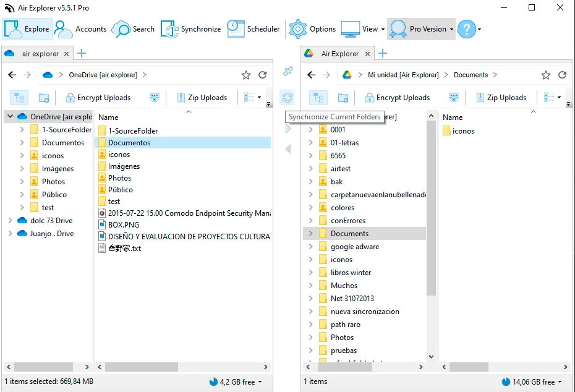Close the 'Air Explorer' Google Drive tab

(x=367, y=54)
